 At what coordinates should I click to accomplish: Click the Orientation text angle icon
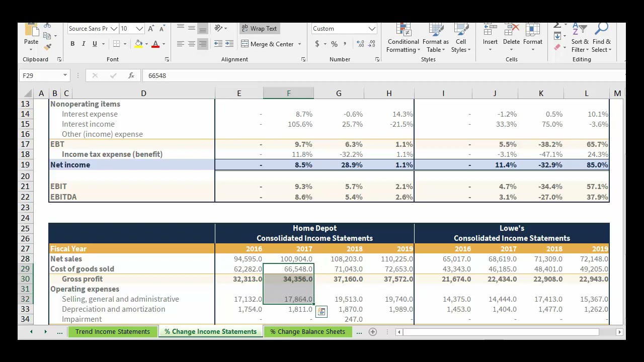coord(218,29)
